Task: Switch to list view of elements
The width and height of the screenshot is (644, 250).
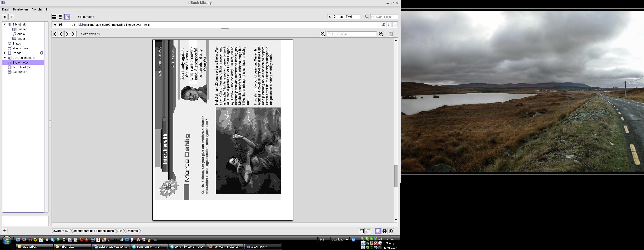Action: click(x=54, y=17)
